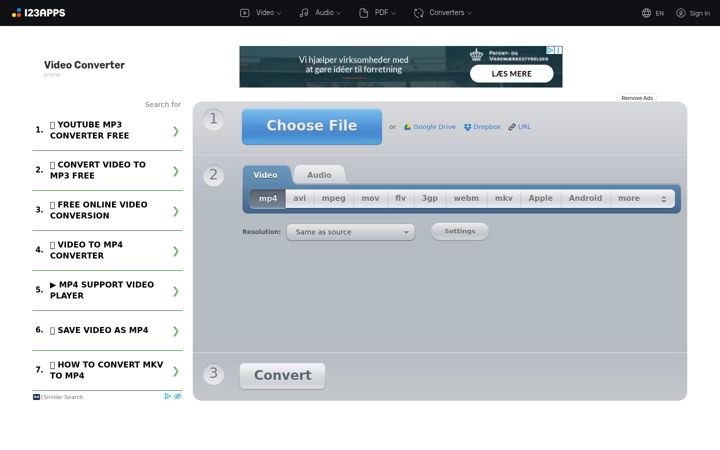
Task: Click the Converters menu cycle icon
Action: (418, 13)
